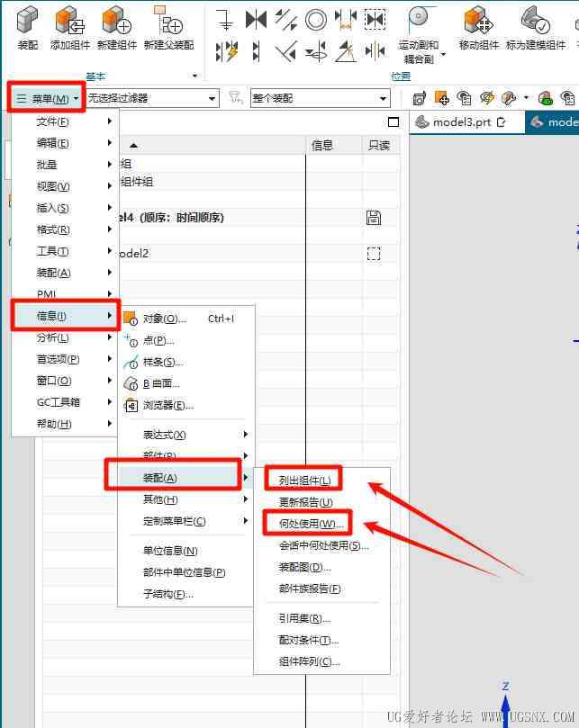579x728 pixels.
Task: Click the 新建父装配 new parent assembly icon
Action: click(x=168, y=21)
